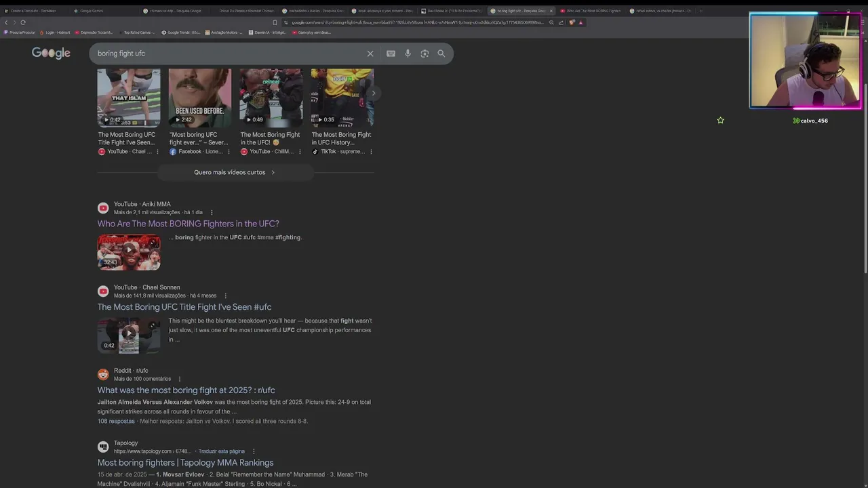Start voice search with the microphone icon

pos(408,54)
